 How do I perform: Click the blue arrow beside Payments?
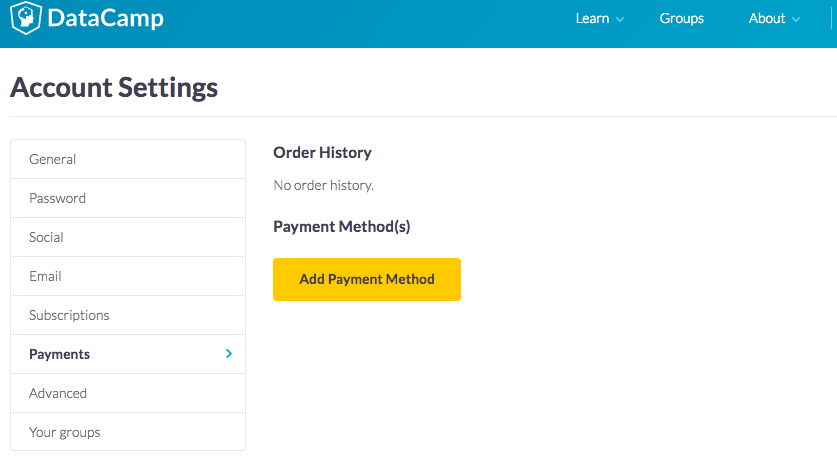pyautogui.click(x=229, y=354)
